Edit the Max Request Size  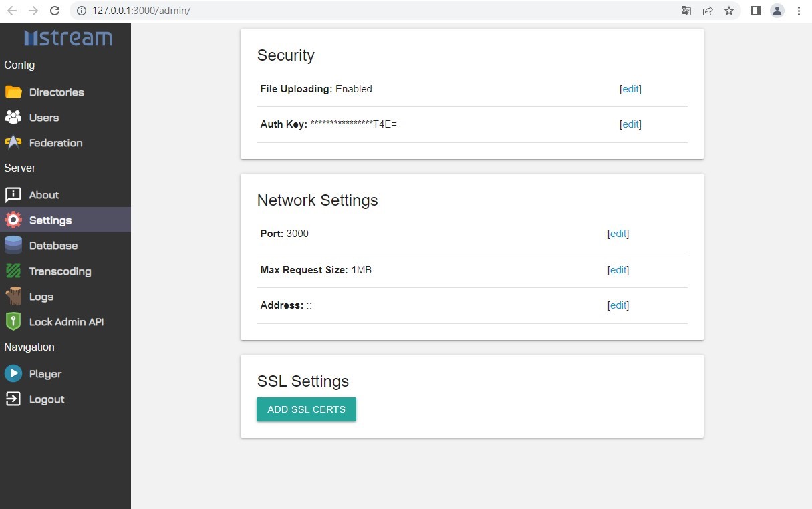[x=618, y=270]
